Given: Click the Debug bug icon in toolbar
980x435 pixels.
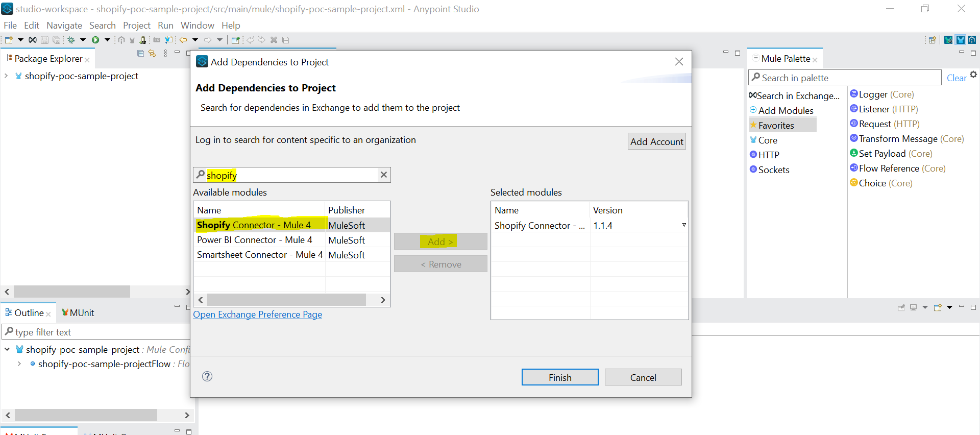Looking at the screenshot, I should click(x=71, y=40).
